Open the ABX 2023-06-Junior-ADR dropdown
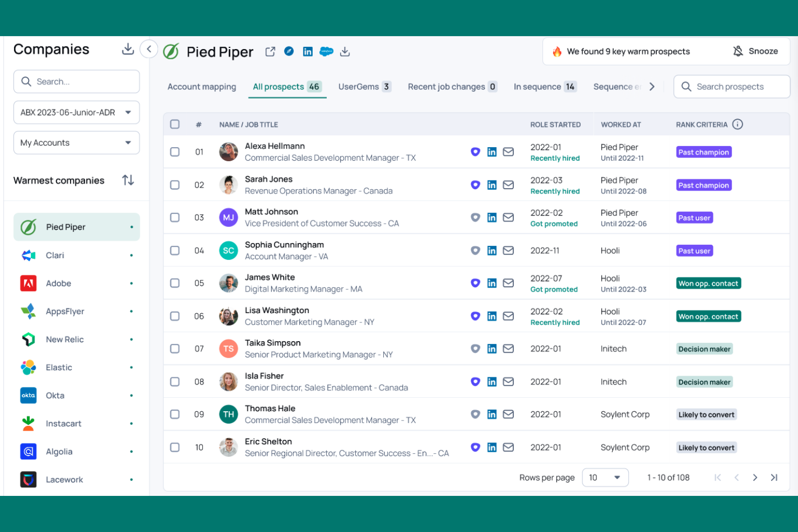This screenshot has width=798, height=532. 77,113
